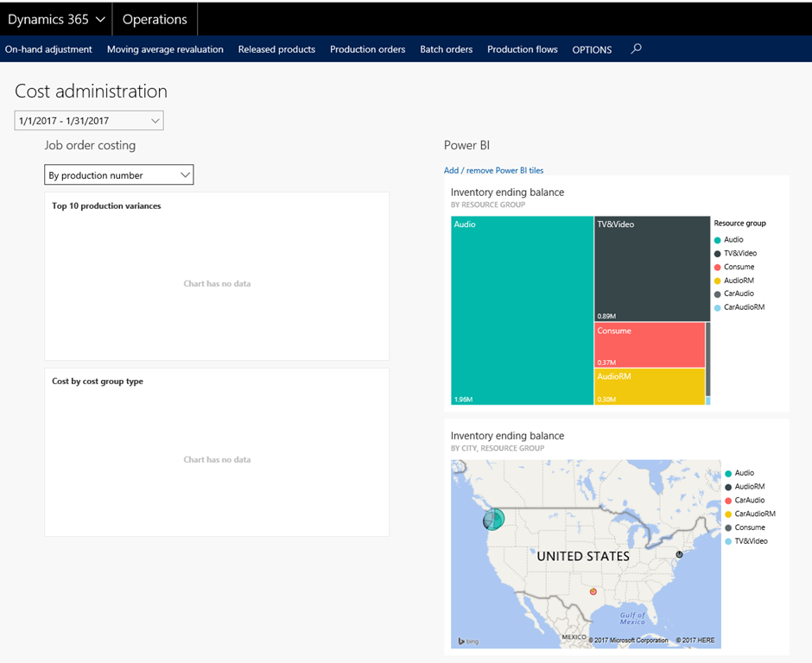The image size is (812, 663).
Task: Expand the By production number combo box
Action: pyautogui.click(x=119, y=175)
